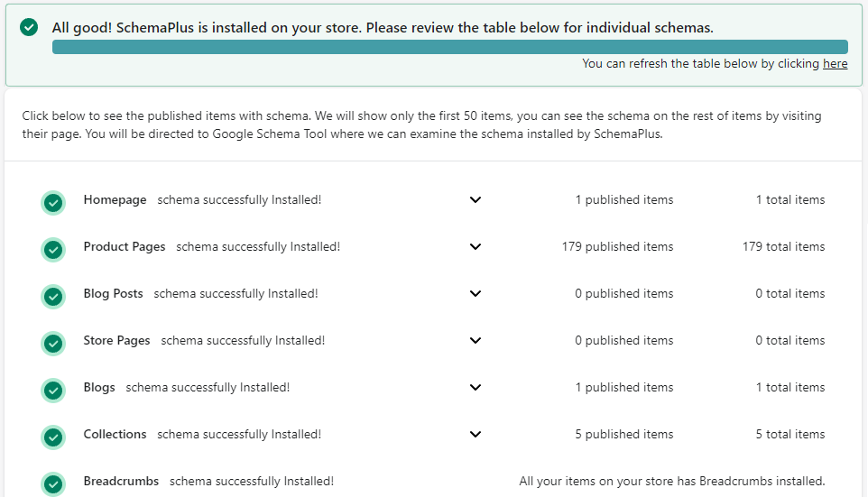Click the Store Pages status checkmark icon
The width and height of the screenshot is (868, 497).
(x=53, y=344)
